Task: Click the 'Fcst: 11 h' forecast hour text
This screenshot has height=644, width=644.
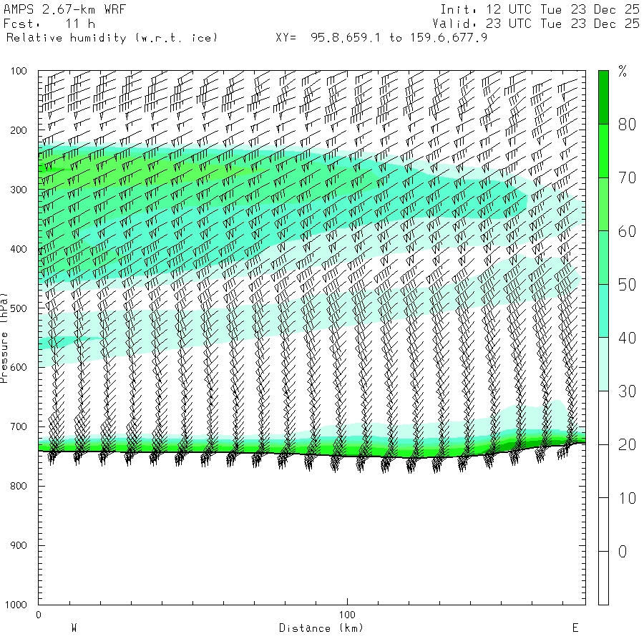Action: coord(49,24)
